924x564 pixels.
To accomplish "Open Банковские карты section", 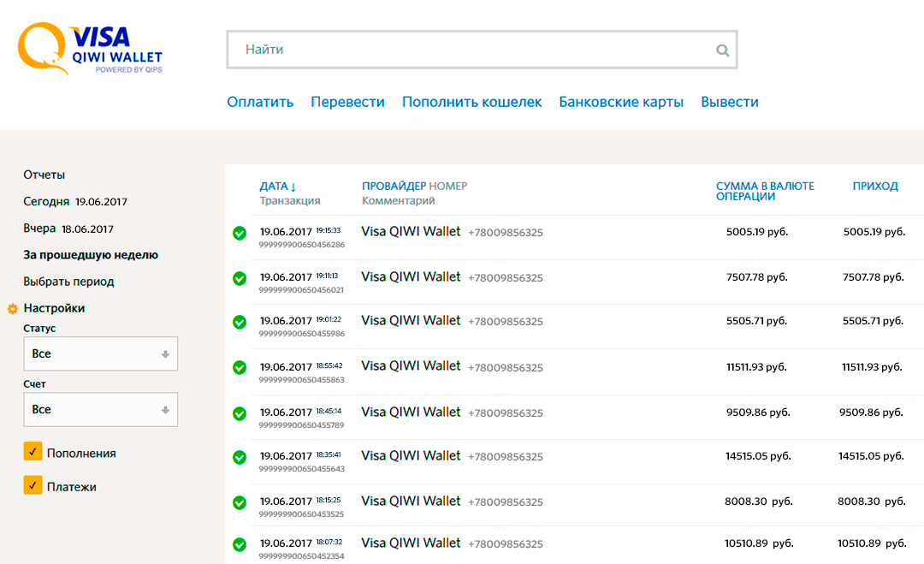I will pyautogui.click(x=621, y=102).
